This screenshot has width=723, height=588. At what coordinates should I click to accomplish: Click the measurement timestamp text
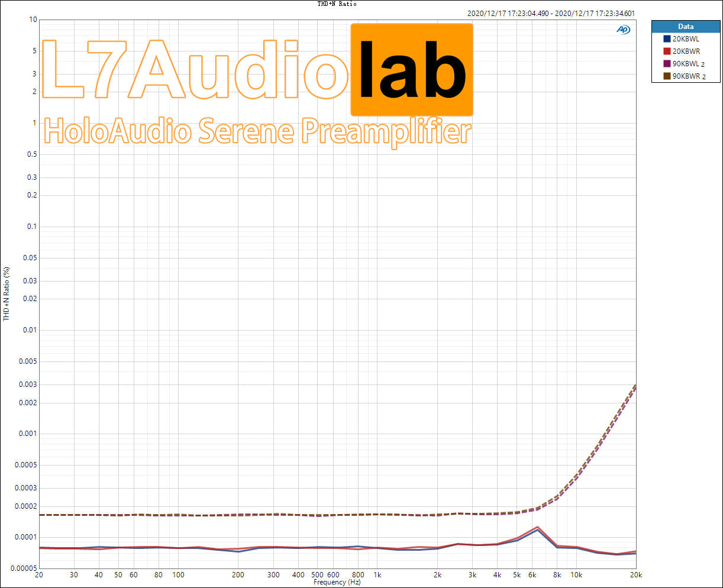551,13
